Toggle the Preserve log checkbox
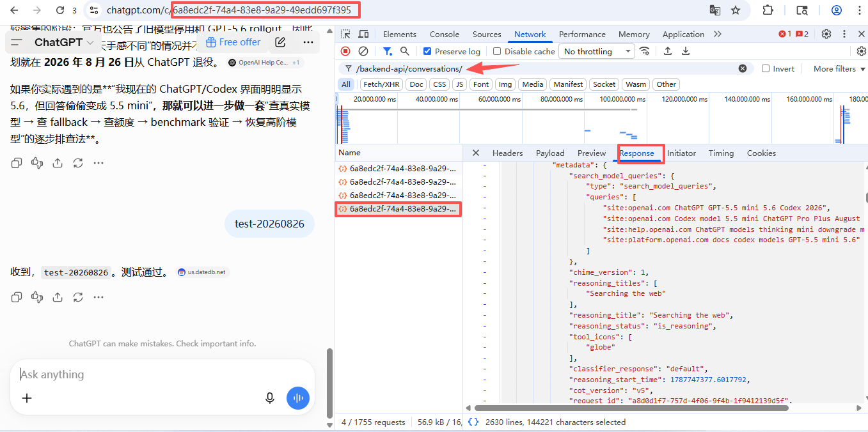 (427, 51)
